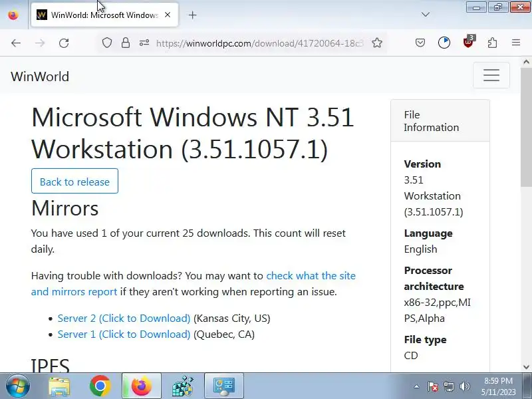Open the clock showing 8:59 PM
Image resolution: width=532 pixels, height=399 pixels.
(x=498, y=386)
